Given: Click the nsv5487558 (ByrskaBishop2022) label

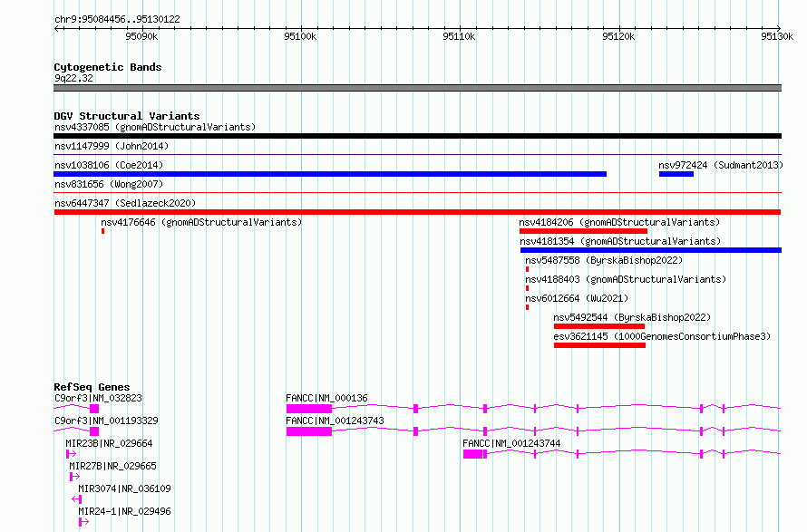Looking at the screenshot, I should click(604, 260).
